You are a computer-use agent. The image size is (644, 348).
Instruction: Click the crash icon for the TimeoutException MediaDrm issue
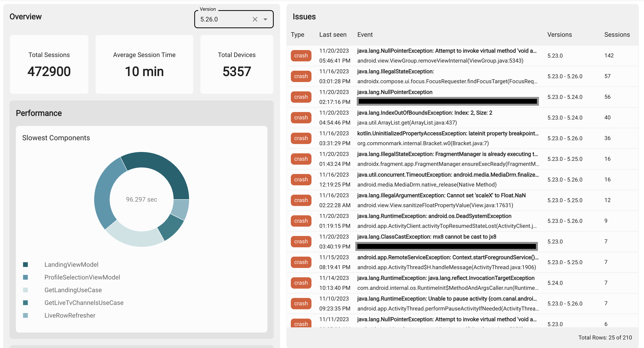pos(301,180)
